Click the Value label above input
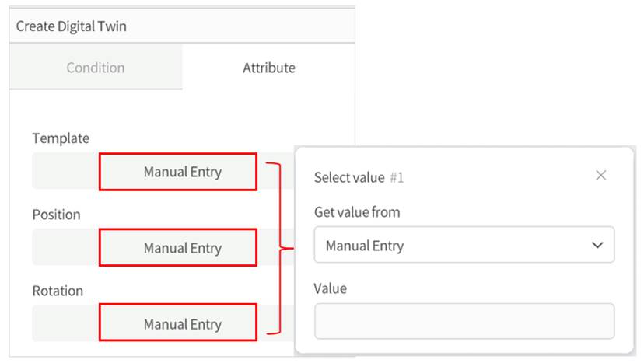This screenshot has width=644, height=363. (330, 288)
